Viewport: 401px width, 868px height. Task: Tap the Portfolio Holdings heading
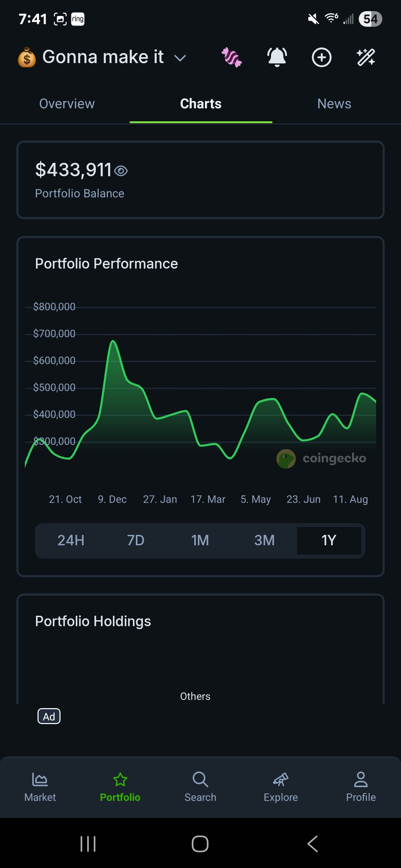tap(93, 621)
